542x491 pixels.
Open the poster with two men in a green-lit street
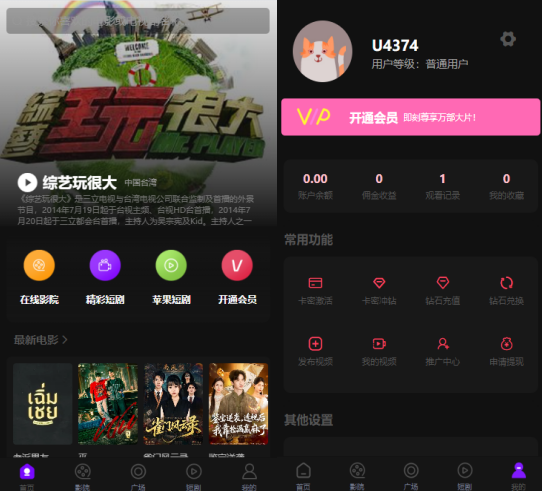(x=108, y=404)
